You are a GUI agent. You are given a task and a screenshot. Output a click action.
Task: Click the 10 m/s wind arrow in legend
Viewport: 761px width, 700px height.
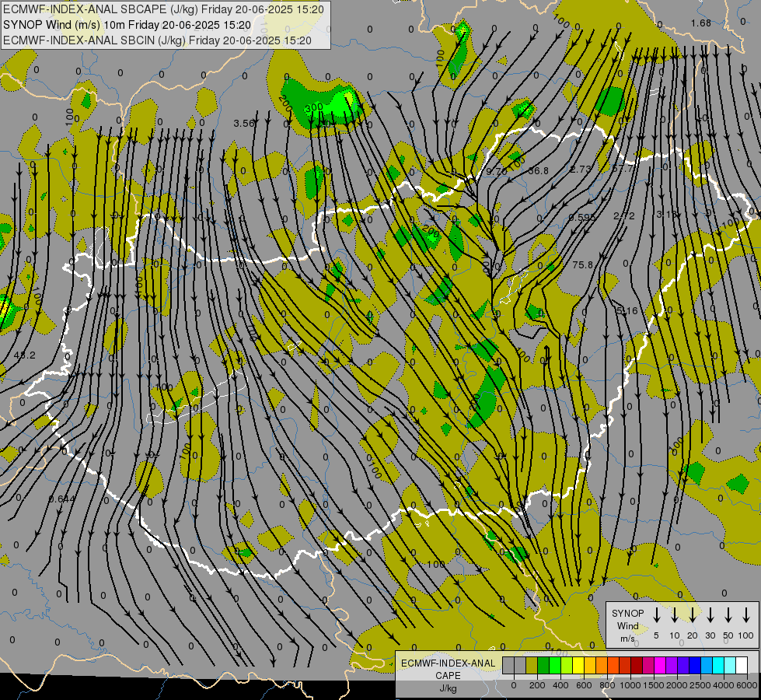(674, 615)
